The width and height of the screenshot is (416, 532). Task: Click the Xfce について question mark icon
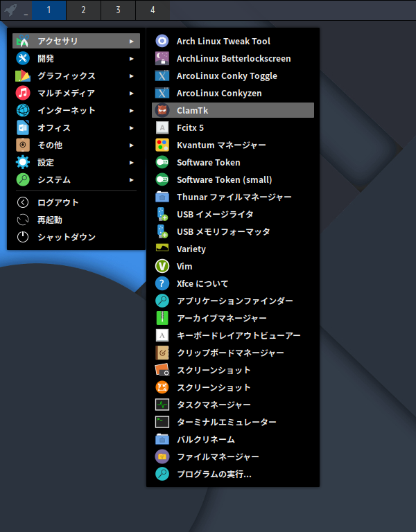tap(162, 283)
